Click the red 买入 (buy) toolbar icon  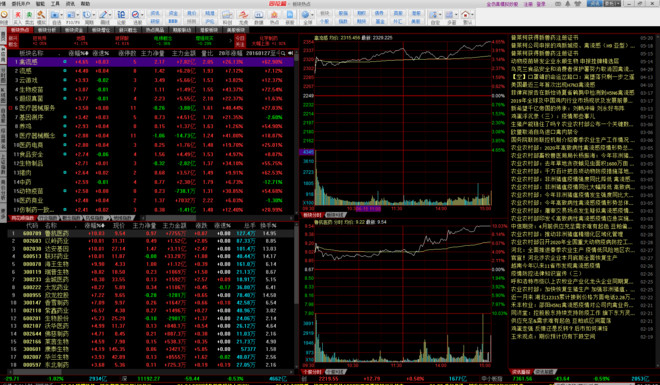click(18, 15)
